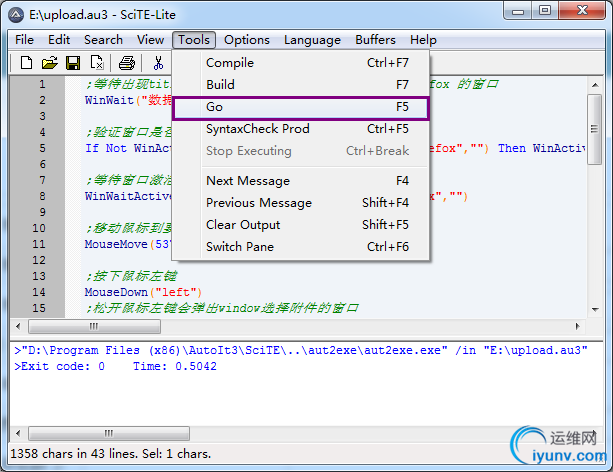613x472 pixels.
Task: Select Go to run the script
Action: tap(301, 107)
